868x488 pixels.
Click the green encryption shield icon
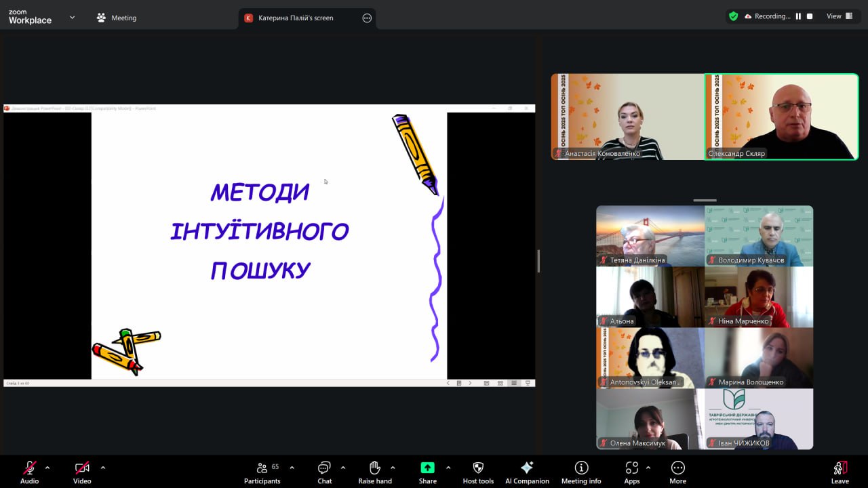point(733,16)
